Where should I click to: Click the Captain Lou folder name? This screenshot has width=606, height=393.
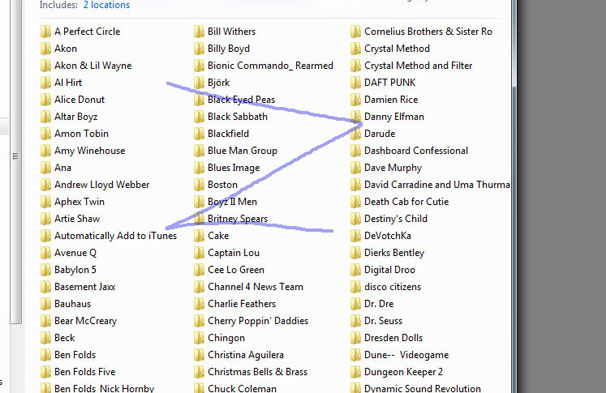tap(233, 253)
